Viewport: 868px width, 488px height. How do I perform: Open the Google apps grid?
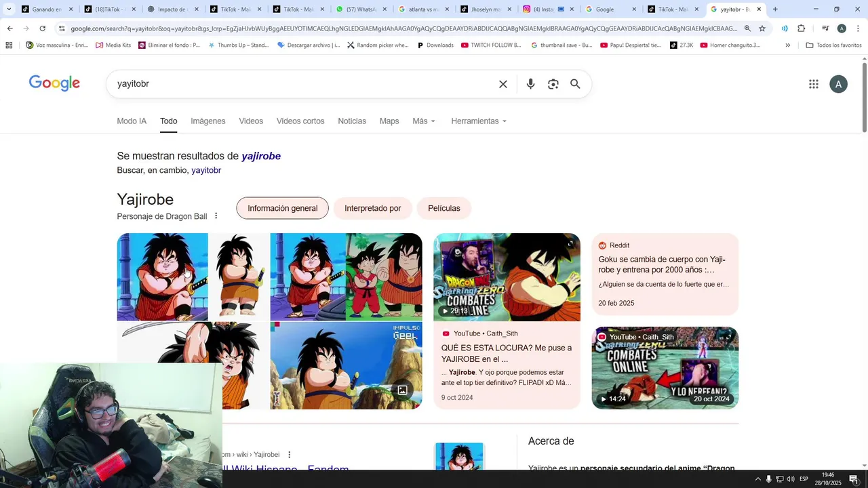(x=814, y=84)
